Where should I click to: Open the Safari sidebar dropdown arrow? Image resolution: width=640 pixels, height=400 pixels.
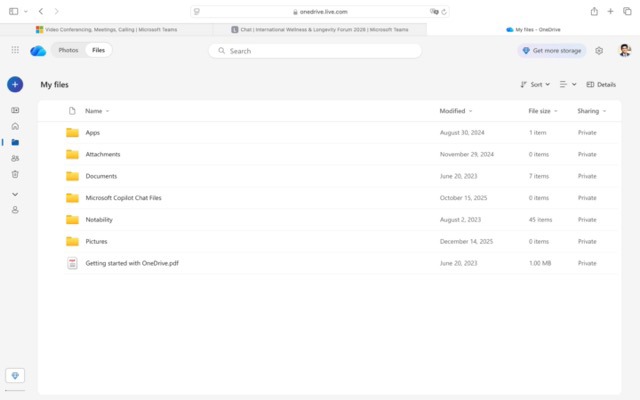pyautogui.click(x=26, y=11)
